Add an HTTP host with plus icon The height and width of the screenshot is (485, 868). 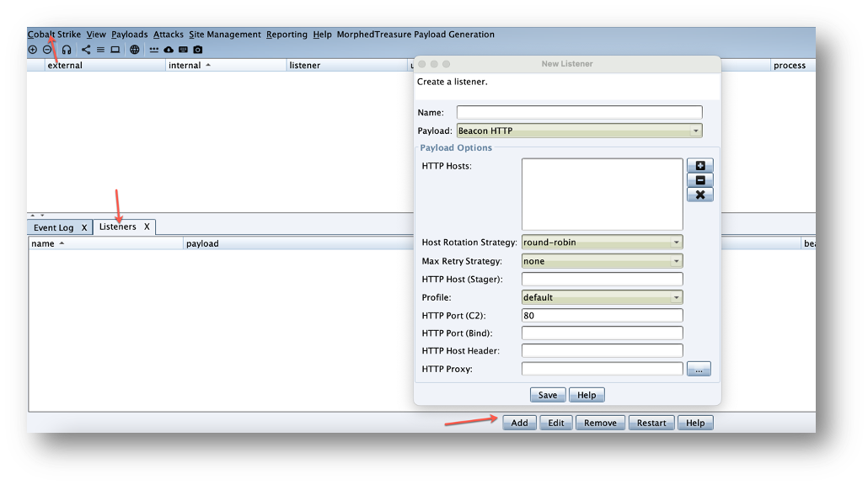tap(699, 165)
